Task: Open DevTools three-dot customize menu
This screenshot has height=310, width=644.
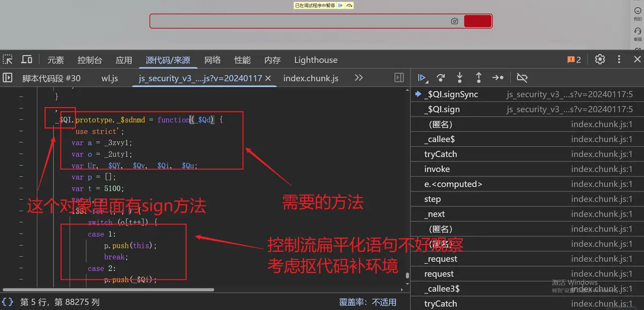Action: [x=619, y=60]
